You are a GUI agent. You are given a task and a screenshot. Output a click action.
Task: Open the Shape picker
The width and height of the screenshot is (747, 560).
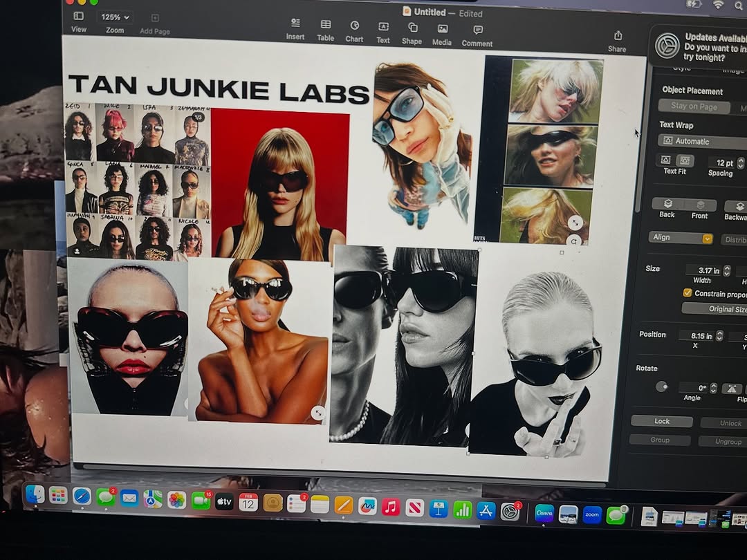[412, 28]
